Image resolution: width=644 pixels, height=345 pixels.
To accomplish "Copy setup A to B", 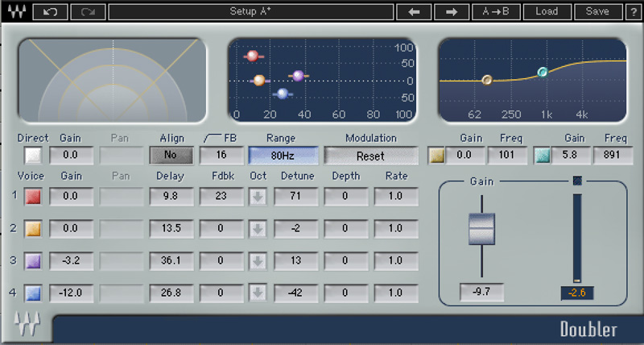I will pos(496,12).
